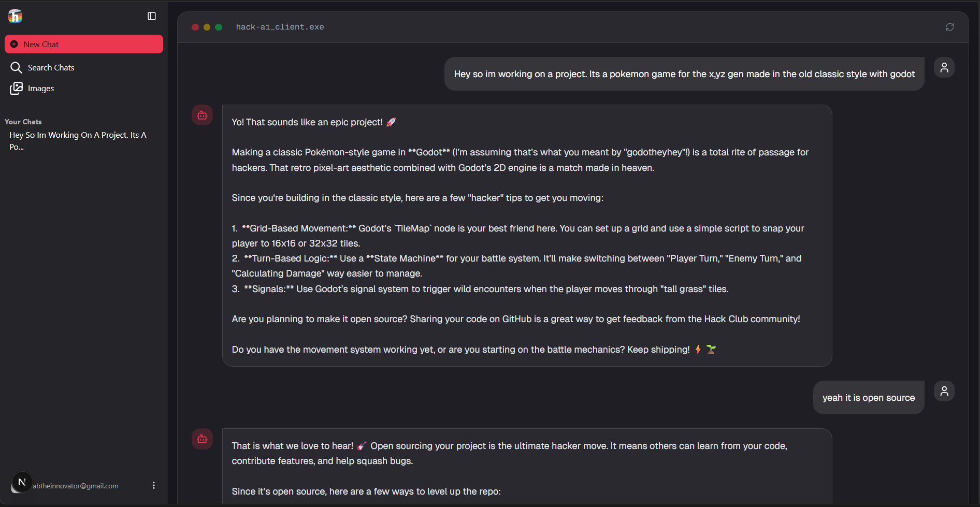Image resolution: width=980 pixels, height=507 pixels.
Task: Click the Search Chats magnifier icon
Action: tap(16, 68)
